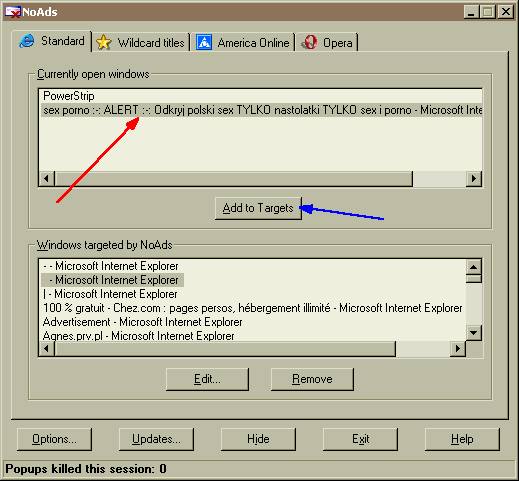The height and width of the screenshot is (481, 519).
Task: Click the Remove button
Action: click(312, 379)
